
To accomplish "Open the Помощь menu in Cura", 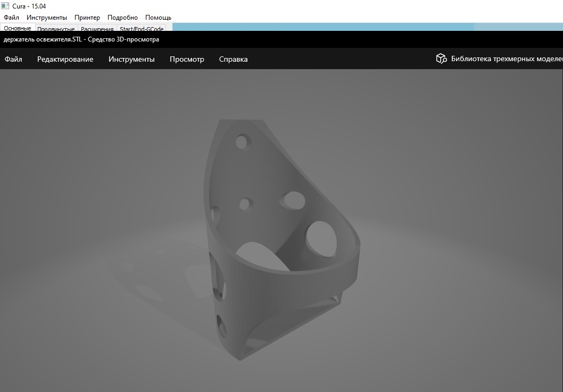I will pyautogui.click(x=159, y=18).
